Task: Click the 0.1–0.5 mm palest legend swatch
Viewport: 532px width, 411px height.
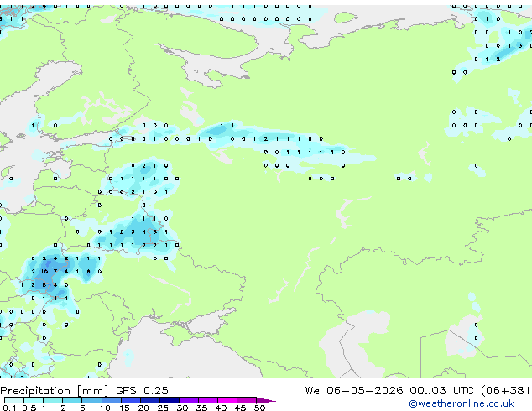Action: coord(14,400)
